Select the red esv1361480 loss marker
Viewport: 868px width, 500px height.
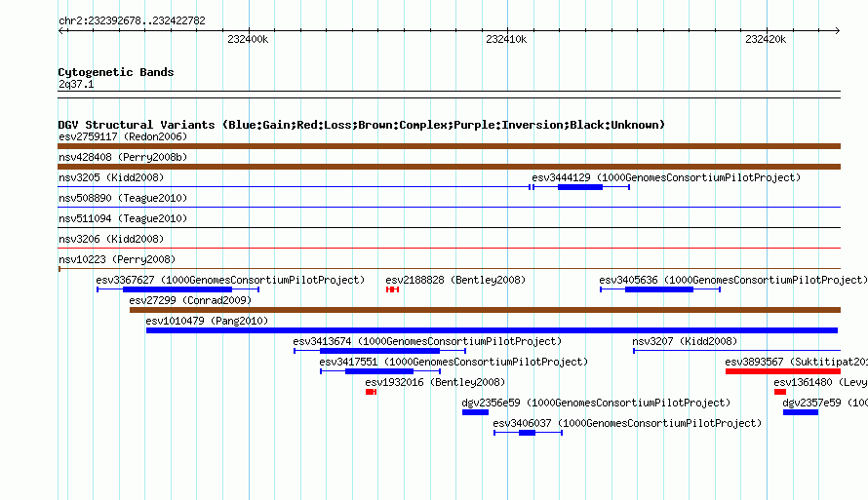point(780,392)
